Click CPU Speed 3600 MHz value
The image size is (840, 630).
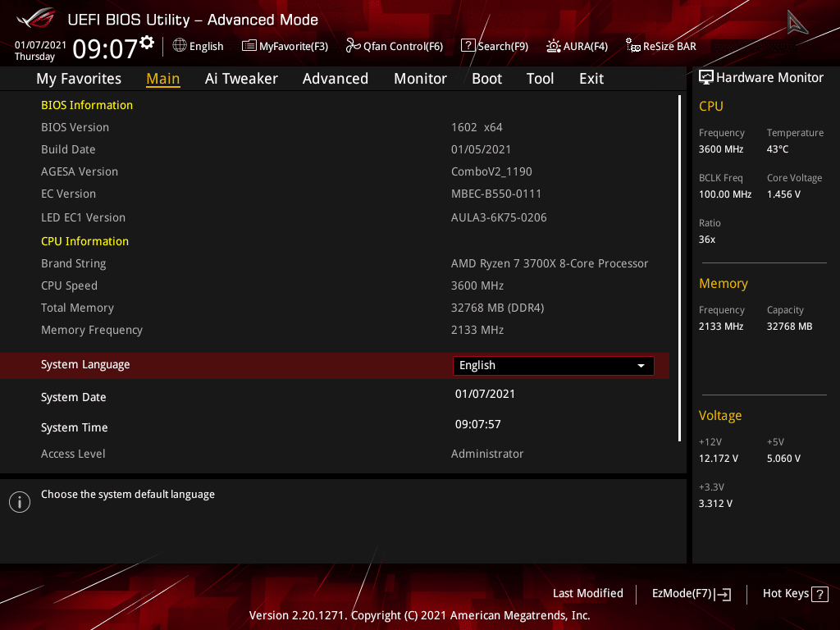point(477,286)
